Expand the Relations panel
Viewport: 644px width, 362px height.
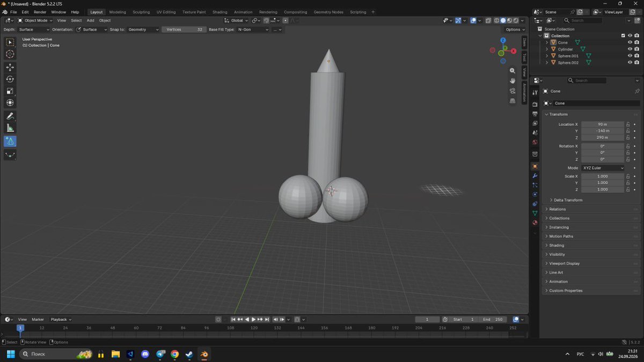[592, 209]
